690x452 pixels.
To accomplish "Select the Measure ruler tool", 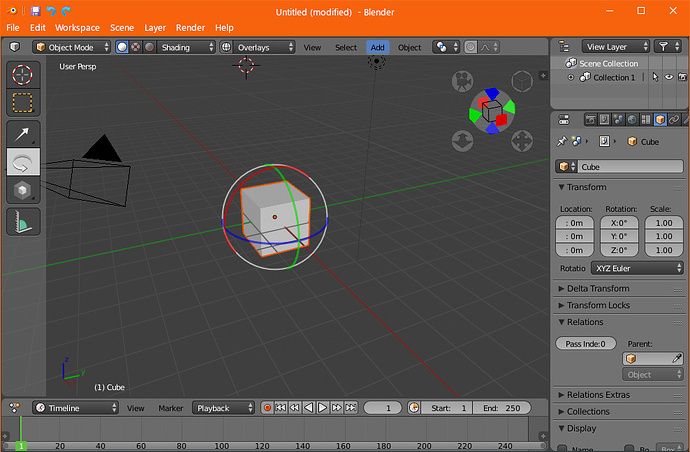I will click(x=22, y=222).
